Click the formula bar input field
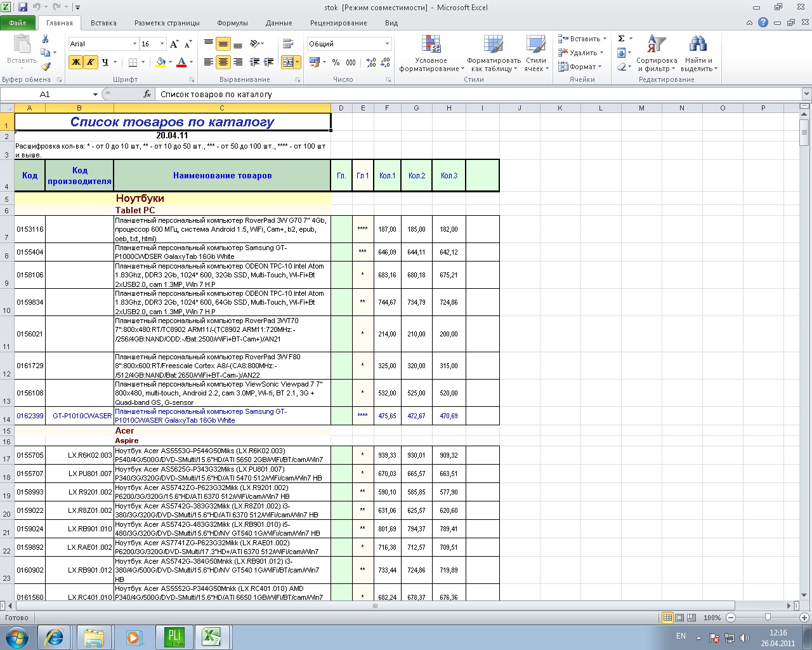This screenshot has height=650, width=812. pyautogui.click(x=479, y=94)
